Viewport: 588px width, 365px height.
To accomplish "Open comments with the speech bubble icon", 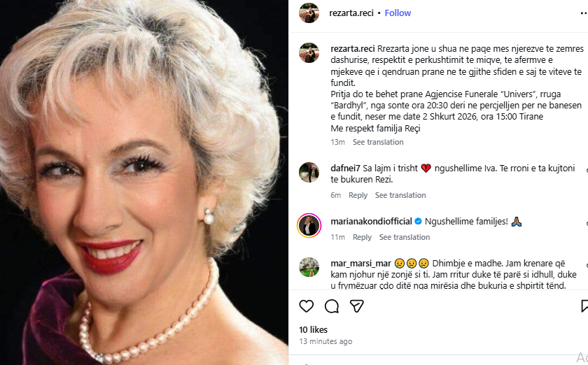I will click(x=332, y=306).
